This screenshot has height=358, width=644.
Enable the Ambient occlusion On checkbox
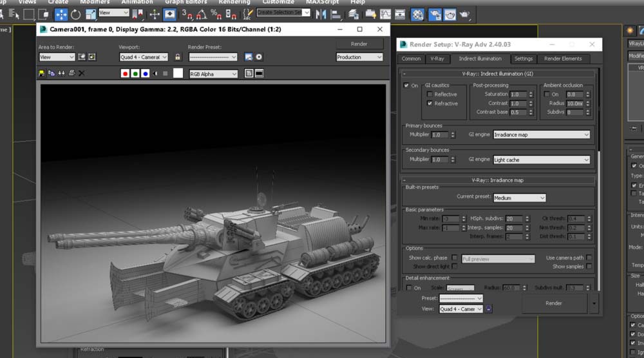(547, 95)
